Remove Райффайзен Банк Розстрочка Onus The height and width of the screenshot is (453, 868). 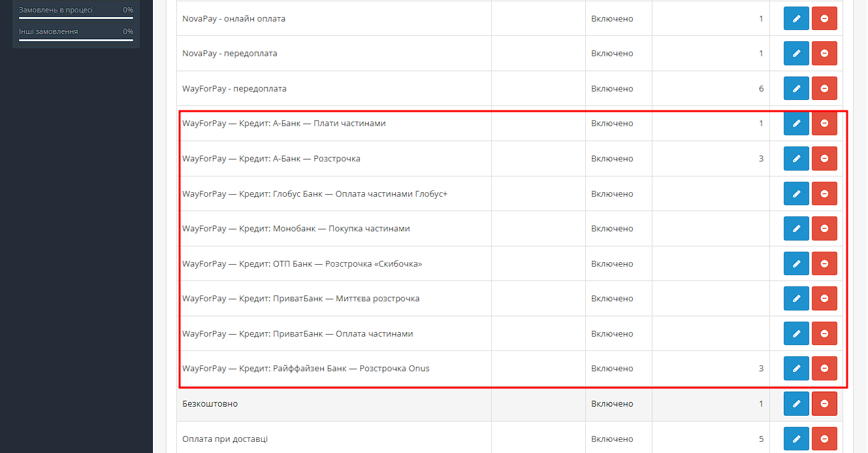pyautogui.click(x=824, y=369)
